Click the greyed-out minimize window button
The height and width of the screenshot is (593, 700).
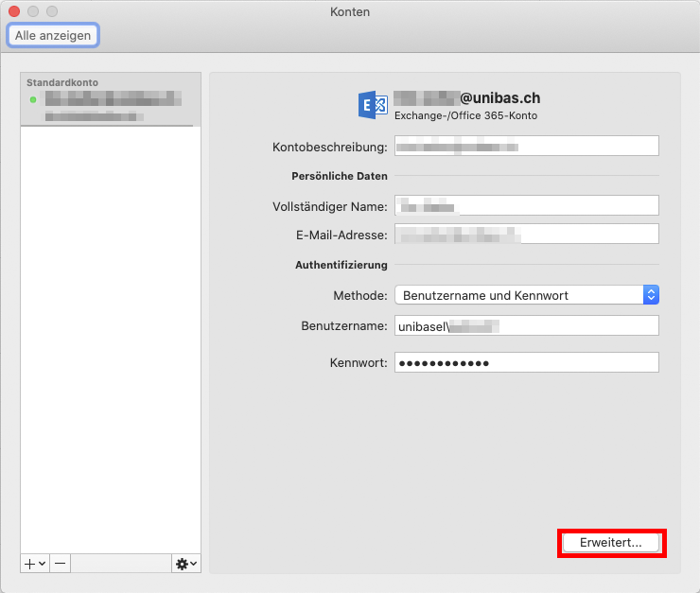tap(33, 12)
